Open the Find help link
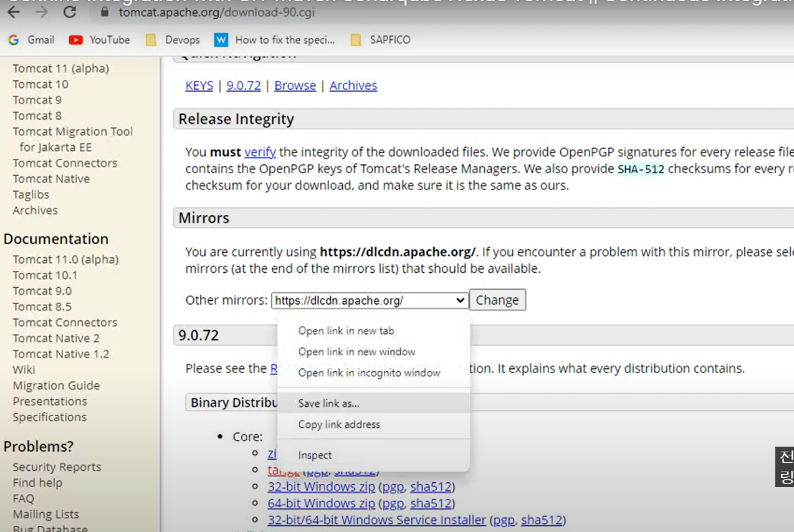794x532 pixels. (x=37, y=483)
